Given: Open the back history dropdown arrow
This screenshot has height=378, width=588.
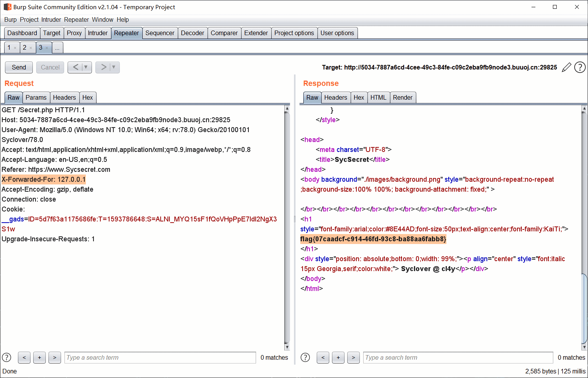Looking at the screenshot, I should (x=86, y=67).
